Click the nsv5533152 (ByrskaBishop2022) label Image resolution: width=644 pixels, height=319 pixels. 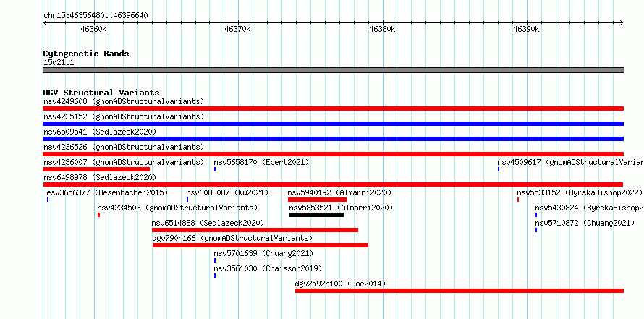coord(580,192)
